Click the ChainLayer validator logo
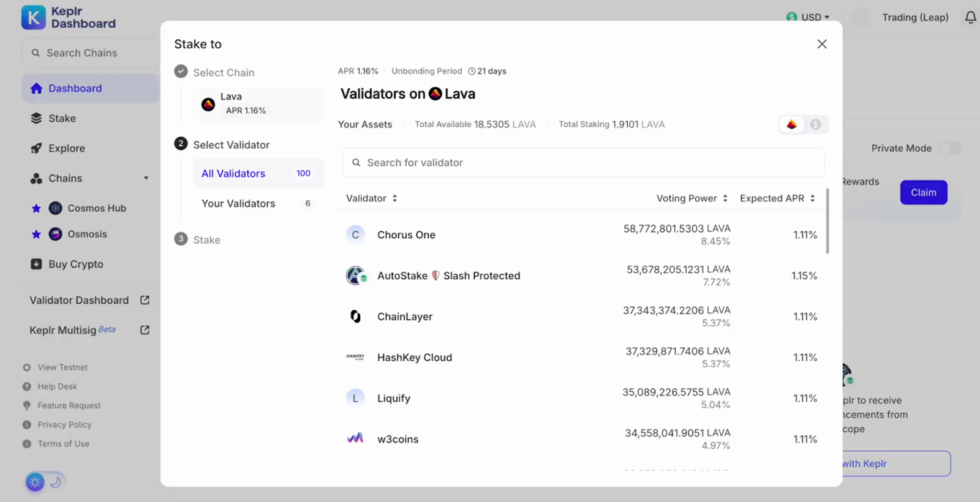980x502 pixels. pos(355,317)
